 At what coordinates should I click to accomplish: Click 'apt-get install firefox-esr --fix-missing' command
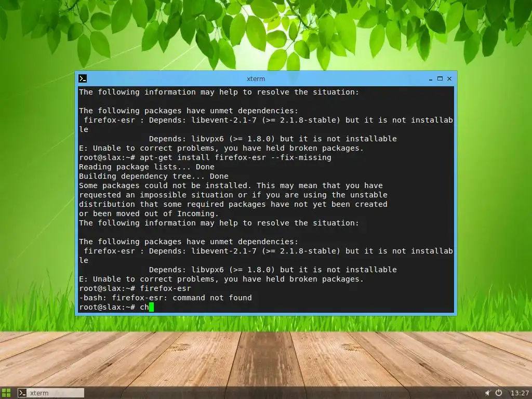click(x=235, y=157)
